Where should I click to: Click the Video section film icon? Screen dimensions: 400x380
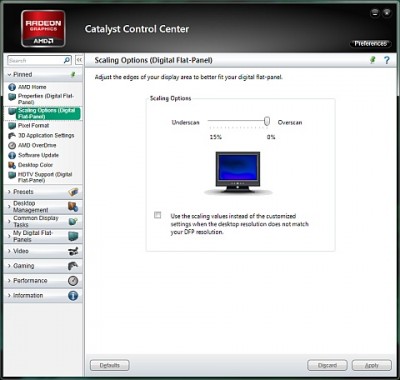pyautogui.click(x=73, y=251)
